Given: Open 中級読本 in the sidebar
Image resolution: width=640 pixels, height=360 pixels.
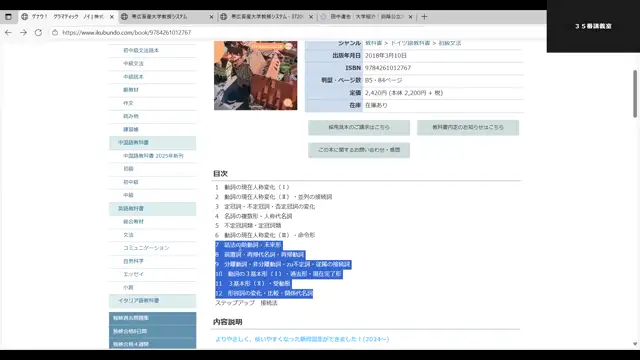Looking at the screenshot, I should coord(133,76).
